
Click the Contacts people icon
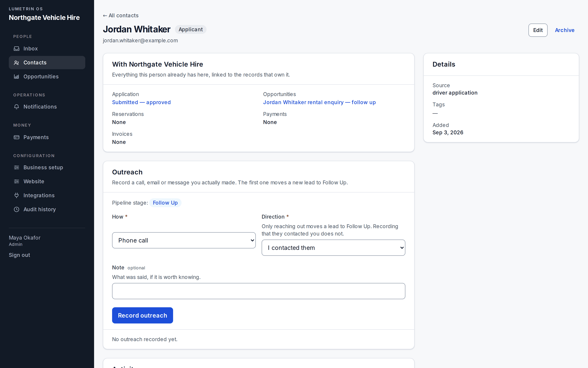click(x=17, y=63)
